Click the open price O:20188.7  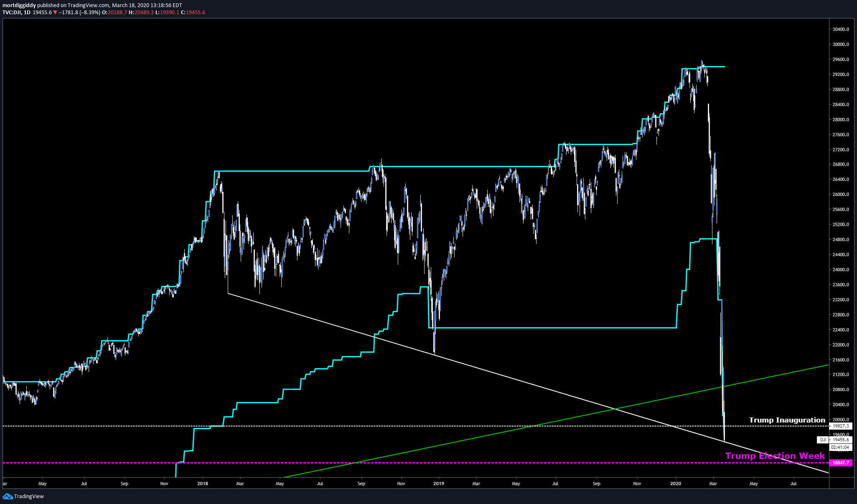[114, 13]
